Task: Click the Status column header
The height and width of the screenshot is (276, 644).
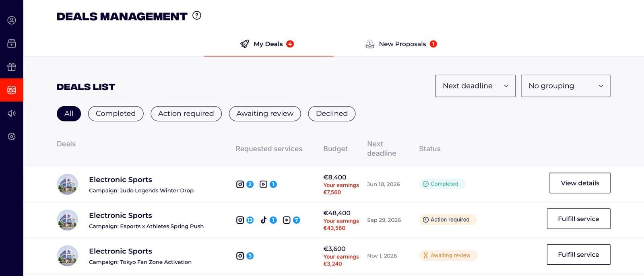Action: (430, 149)
